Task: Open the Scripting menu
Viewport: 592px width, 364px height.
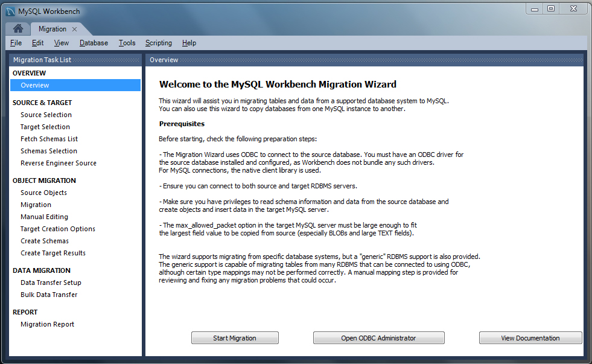Action: 158,43
